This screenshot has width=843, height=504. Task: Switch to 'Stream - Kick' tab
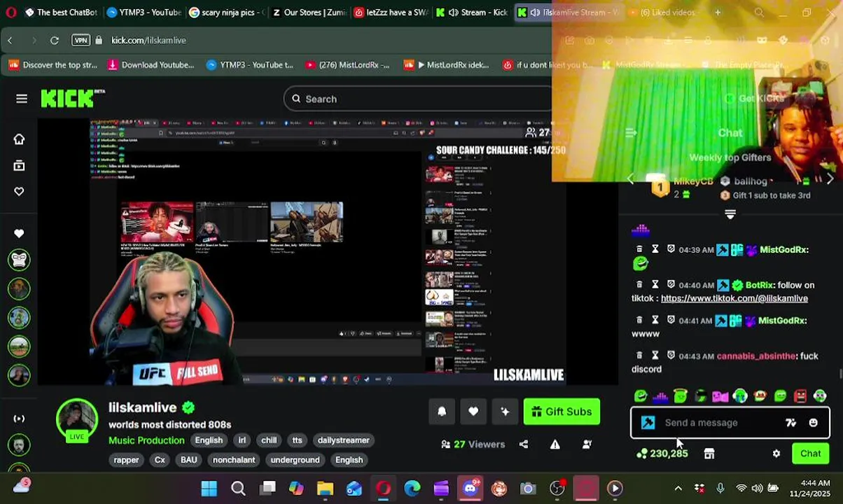(473, 12)
